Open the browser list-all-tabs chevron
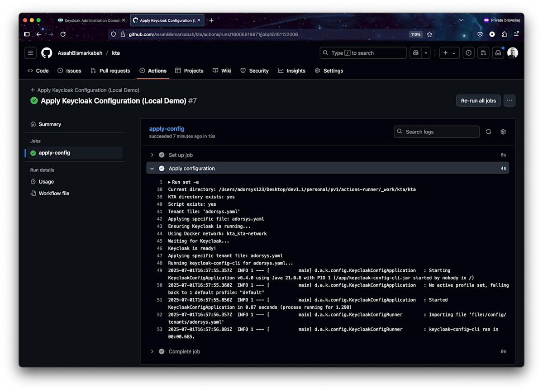 461,20
